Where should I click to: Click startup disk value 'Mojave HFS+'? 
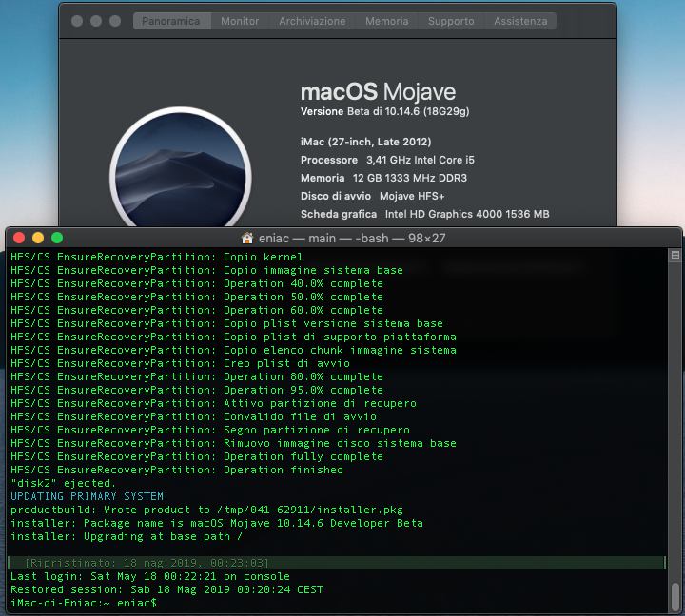coord(412,197)
